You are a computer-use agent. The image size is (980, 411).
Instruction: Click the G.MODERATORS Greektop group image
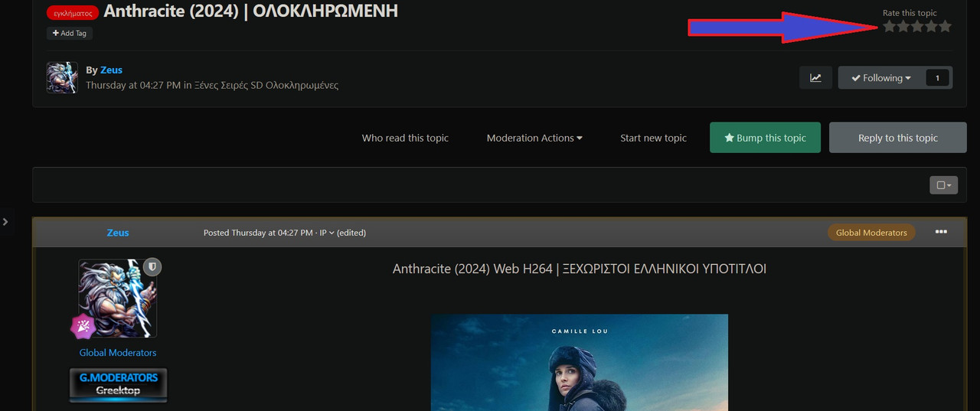pos(118,385)
